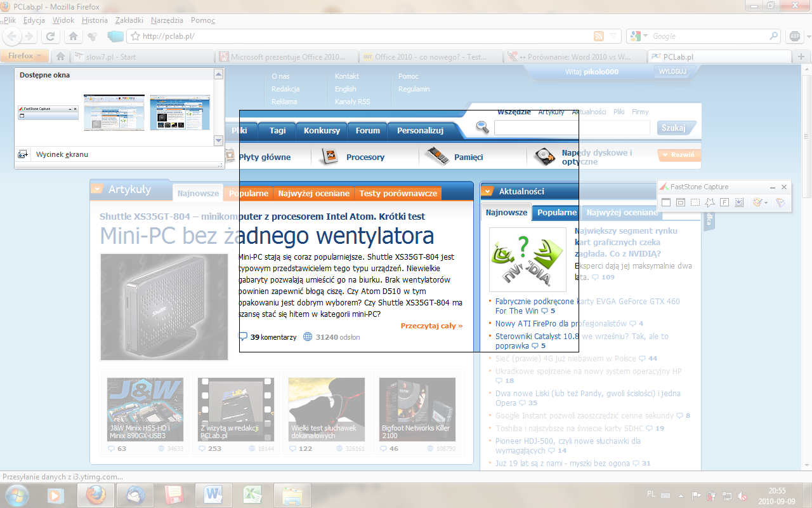
Task: Click the Firefox Forward arrow button
Action: coord(29,36)
